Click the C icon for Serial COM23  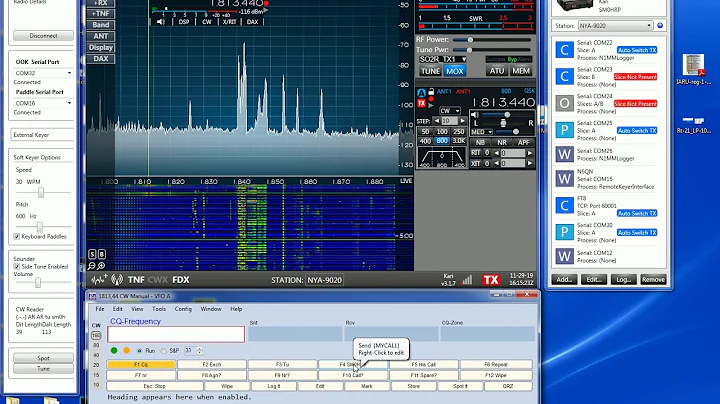(564, 76)
